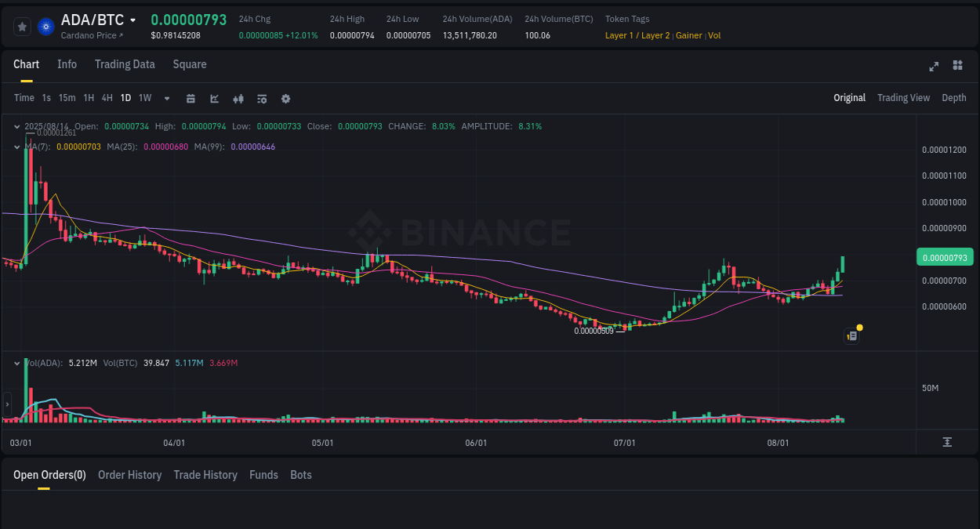Open the calendar date picker icon

[x=191, y=99]
